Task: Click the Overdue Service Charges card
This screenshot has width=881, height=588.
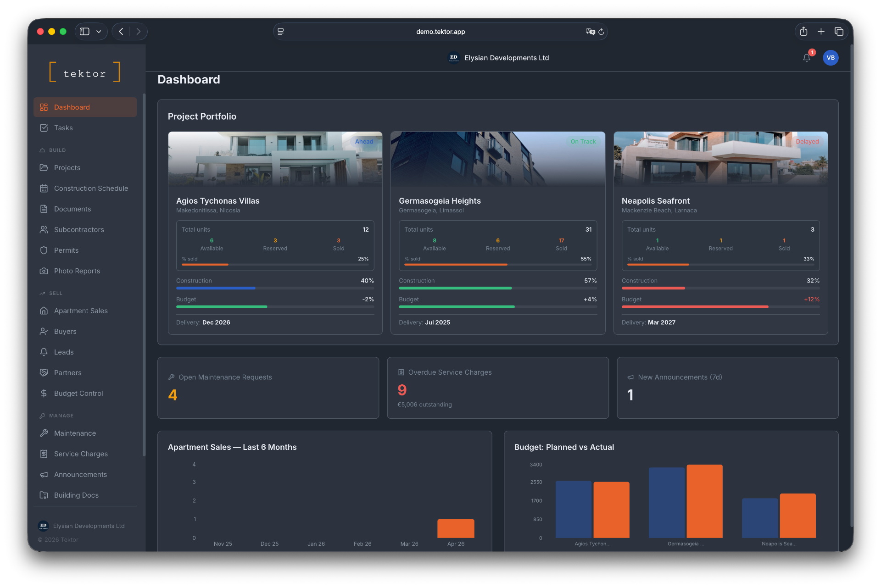Action: click(x=497, y=388)
